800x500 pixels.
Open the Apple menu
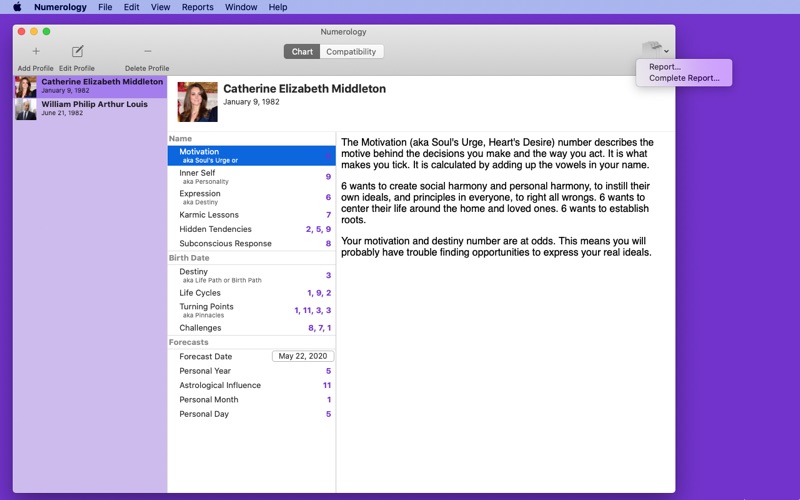coord(17,7)
